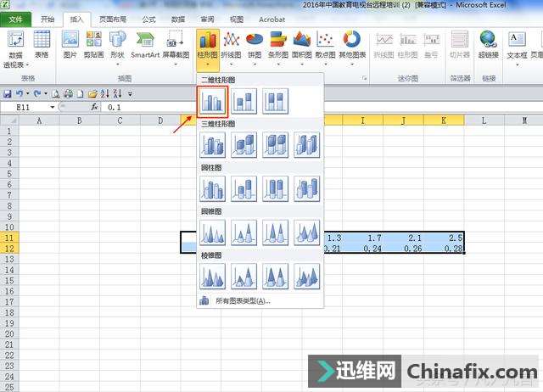Screen dimensions: 543x392
Task: Pick the 3-D 100% stacked column chart
Action: (x=275, y=145)
